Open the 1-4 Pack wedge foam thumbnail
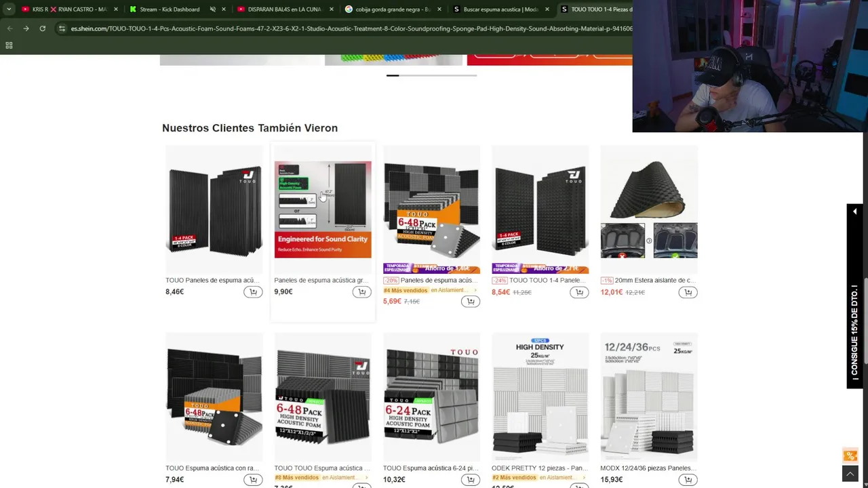 coord(214,209)
